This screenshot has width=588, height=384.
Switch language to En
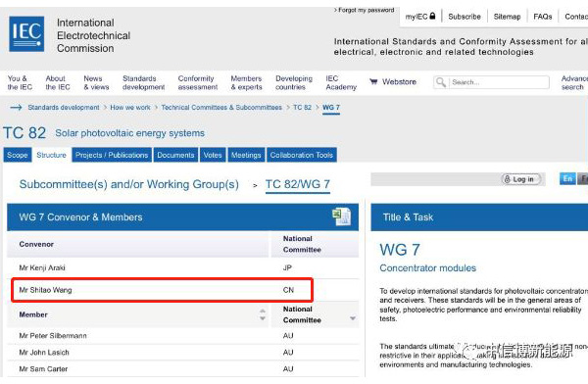567,179
